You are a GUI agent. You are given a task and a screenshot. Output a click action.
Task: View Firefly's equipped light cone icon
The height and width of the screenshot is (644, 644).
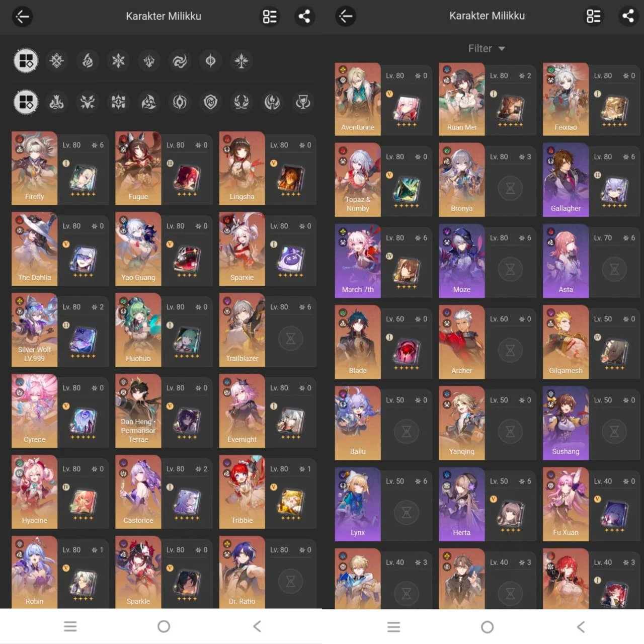[x=83, y=178]
